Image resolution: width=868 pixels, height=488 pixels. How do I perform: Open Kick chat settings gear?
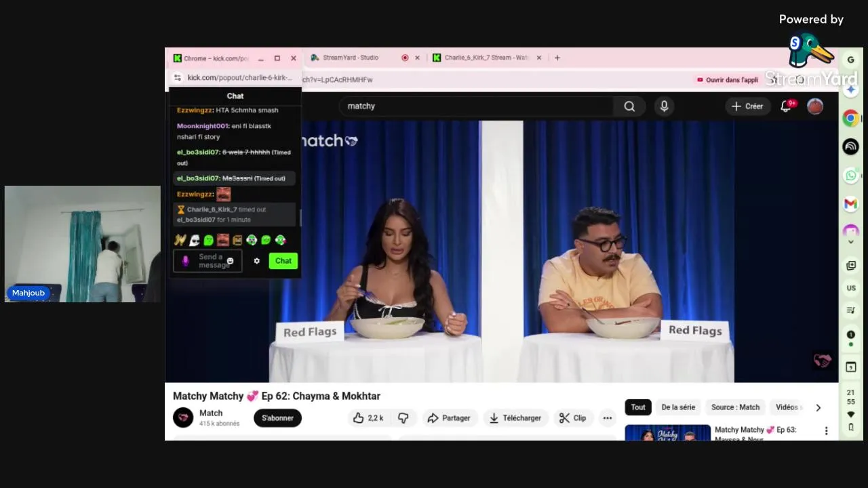256,261
